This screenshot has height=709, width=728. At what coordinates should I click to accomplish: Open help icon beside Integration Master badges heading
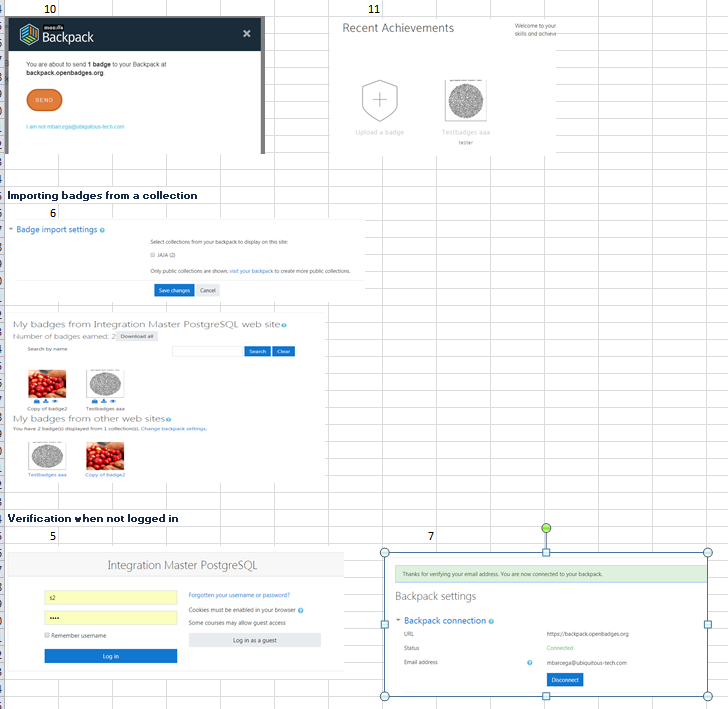click(284, 325)
